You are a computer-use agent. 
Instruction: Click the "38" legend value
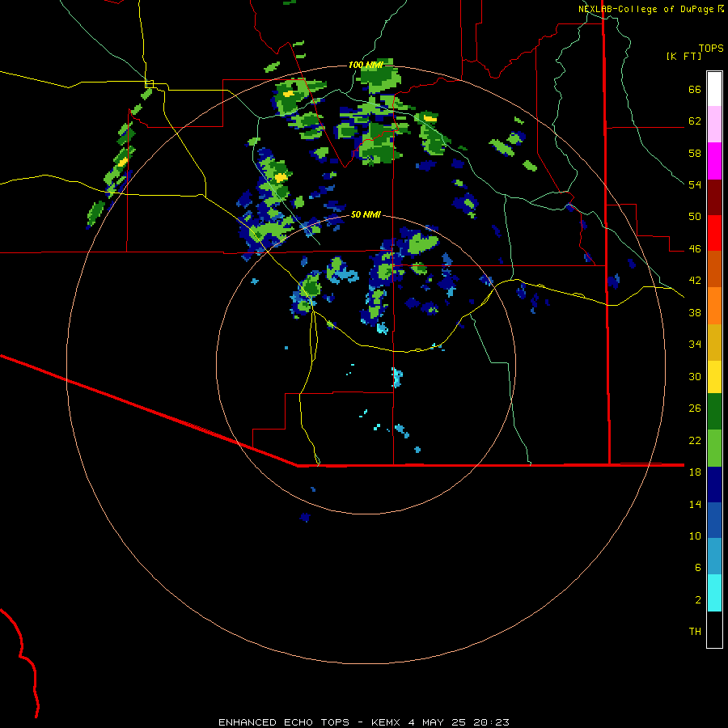pos(695,312)
